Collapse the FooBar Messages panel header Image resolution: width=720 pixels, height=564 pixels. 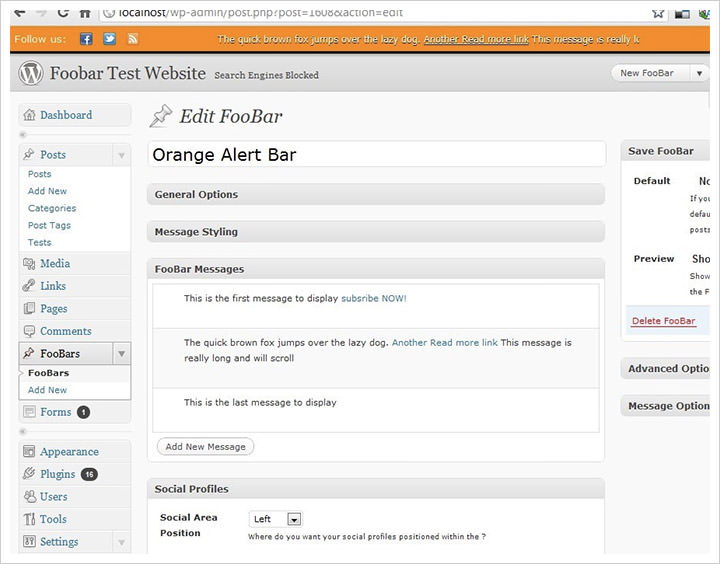click(x=376, y=269)
